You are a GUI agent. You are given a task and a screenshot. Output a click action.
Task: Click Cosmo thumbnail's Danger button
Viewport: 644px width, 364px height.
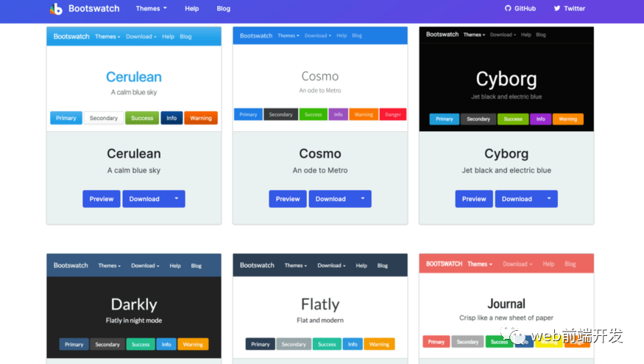[393, 115]
